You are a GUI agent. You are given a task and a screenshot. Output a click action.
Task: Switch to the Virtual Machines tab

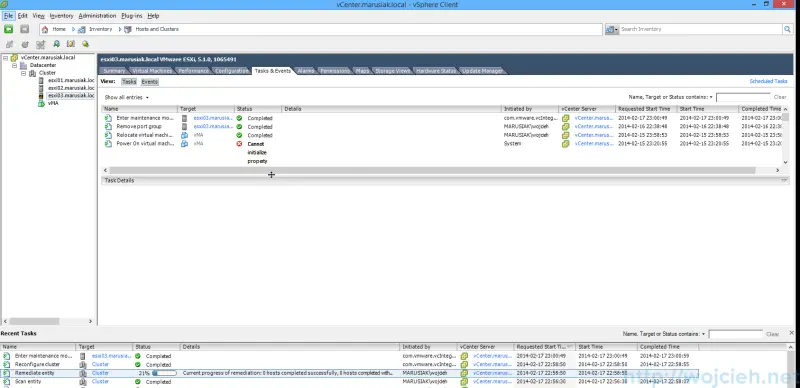click(x=152, y=71)
